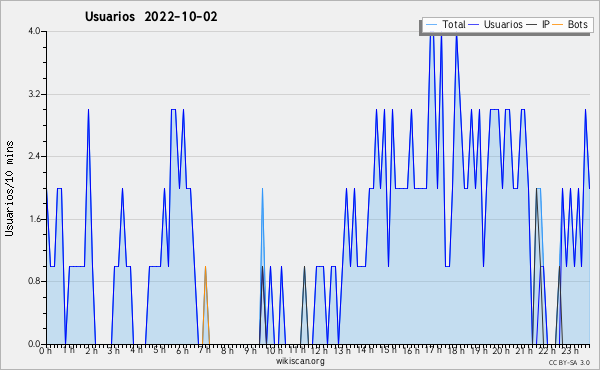Click the x-axis label '1 h'
Screen dimensions: 600x370
(x=68, y=350)
